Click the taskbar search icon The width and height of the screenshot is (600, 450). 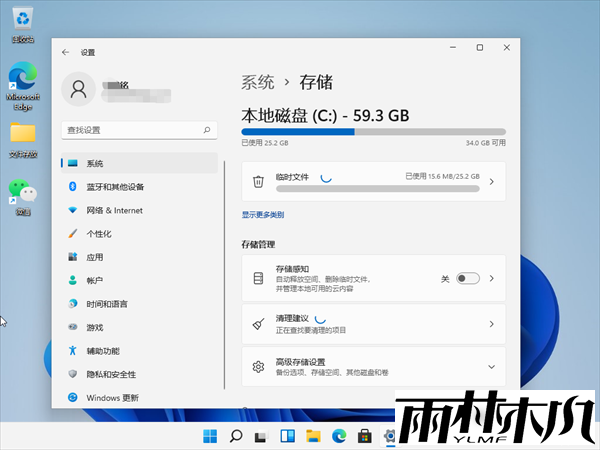coord(236,436)
